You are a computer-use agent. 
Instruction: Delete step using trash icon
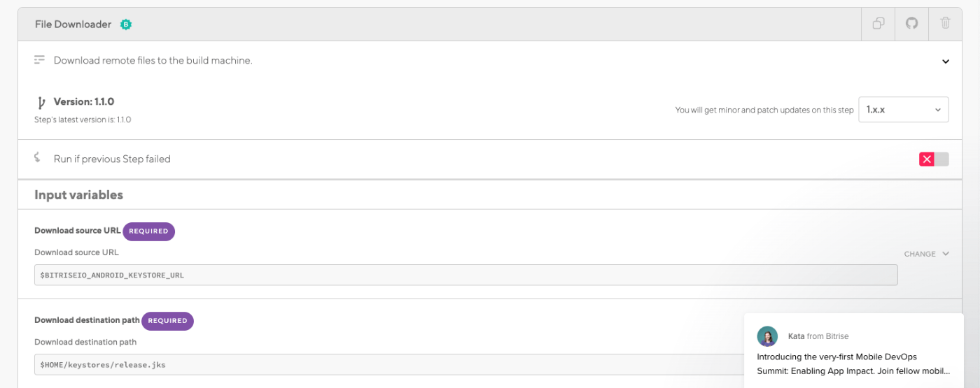pyautogui.click(x=945, y=24)
